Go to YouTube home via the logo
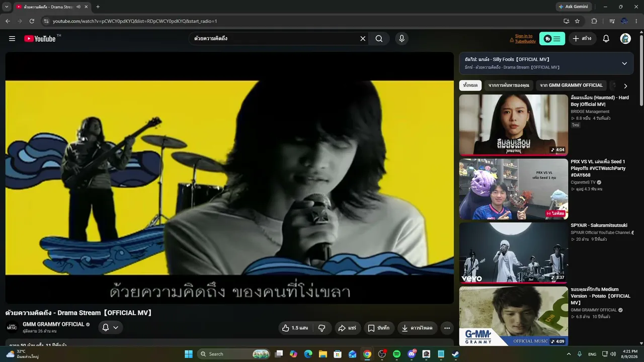644x362 pixels. [x=40, y=39]
